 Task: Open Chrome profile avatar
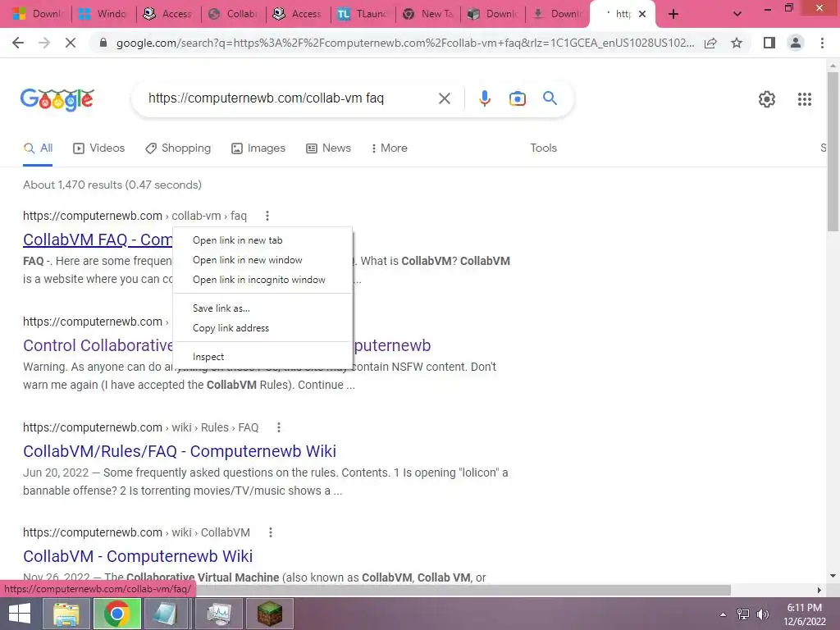[796, 43]
